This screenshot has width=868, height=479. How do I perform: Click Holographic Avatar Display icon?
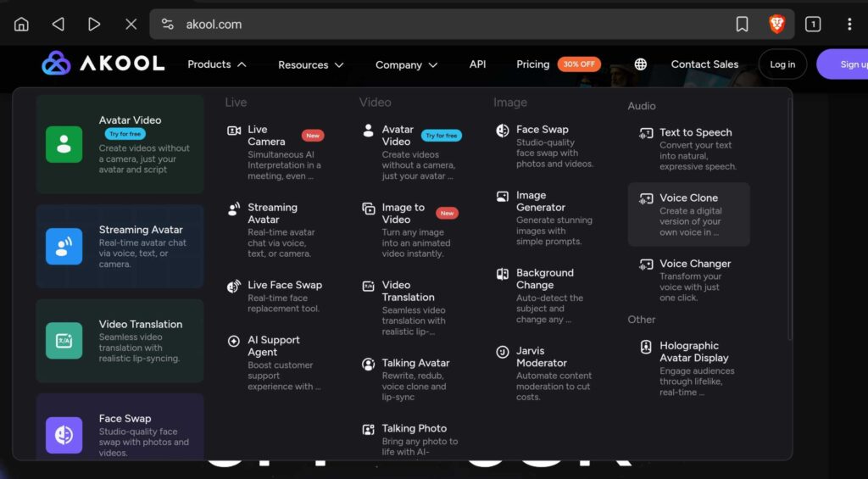tap(646, 348)
